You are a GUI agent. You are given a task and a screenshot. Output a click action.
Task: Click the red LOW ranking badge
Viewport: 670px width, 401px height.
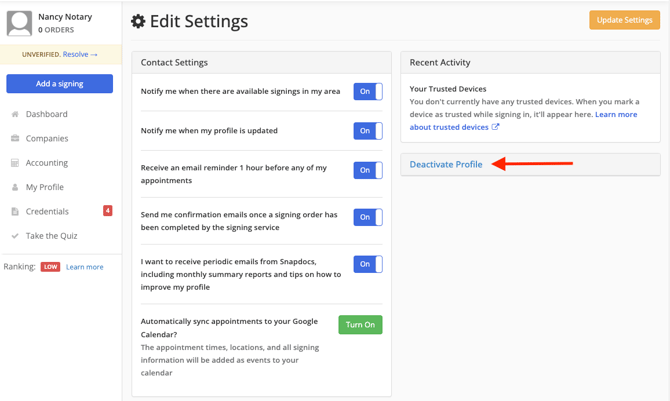click(50, 267)
